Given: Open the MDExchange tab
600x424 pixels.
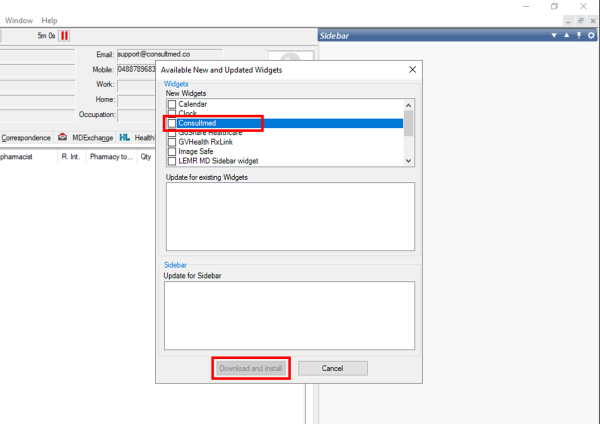Looking at the screenshot, I should [x=86, y=138].
